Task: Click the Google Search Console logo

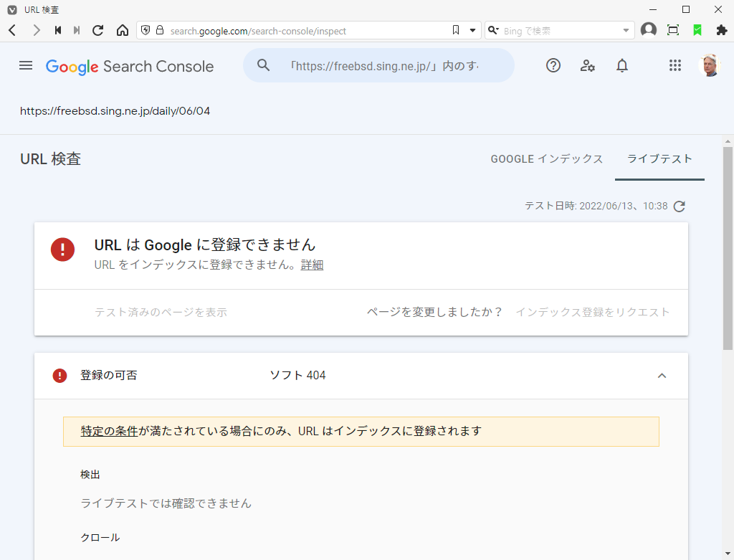Action: [130, 67]
